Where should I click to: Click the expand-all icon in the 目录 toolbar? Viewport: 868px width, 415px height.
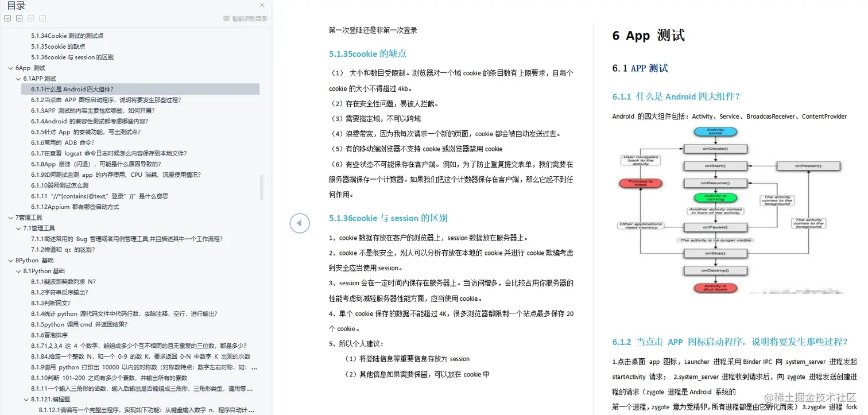tap(7, 18)
